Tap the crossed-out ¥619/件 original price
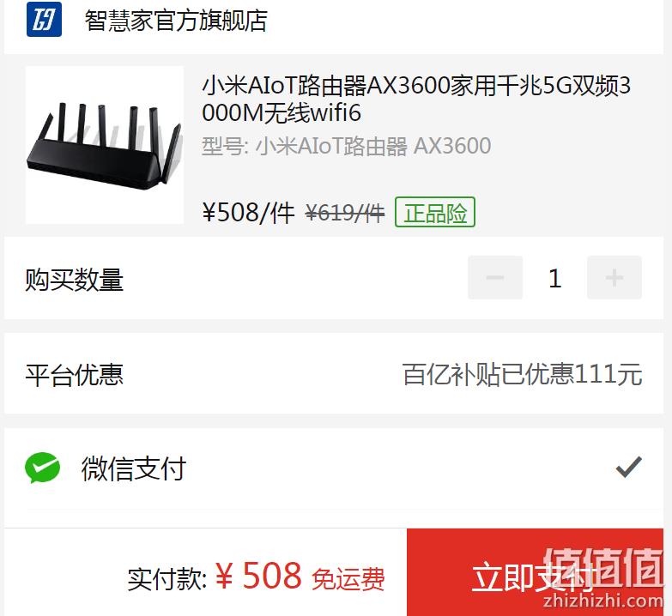 coord(345,213)
